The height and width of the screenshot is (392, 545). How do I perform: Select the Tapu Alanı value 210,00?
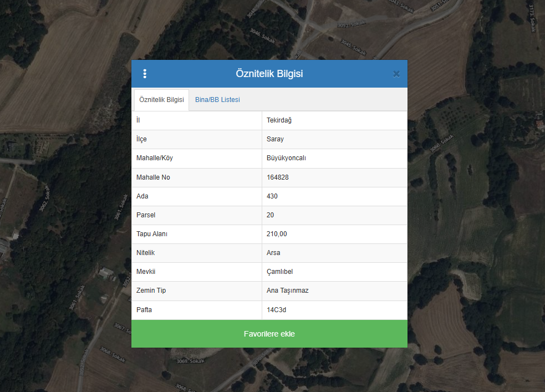click(x=277, y=234)
